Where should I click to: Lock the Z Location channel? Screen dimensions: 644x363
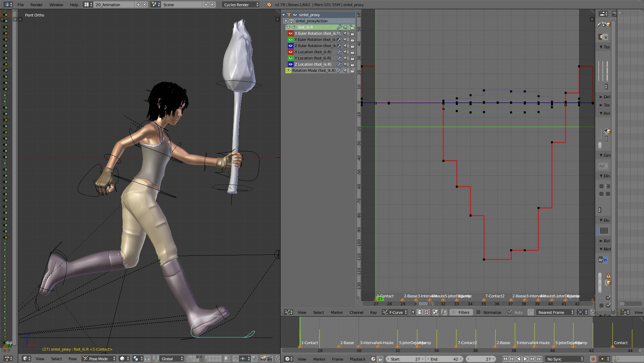(352, 64)
